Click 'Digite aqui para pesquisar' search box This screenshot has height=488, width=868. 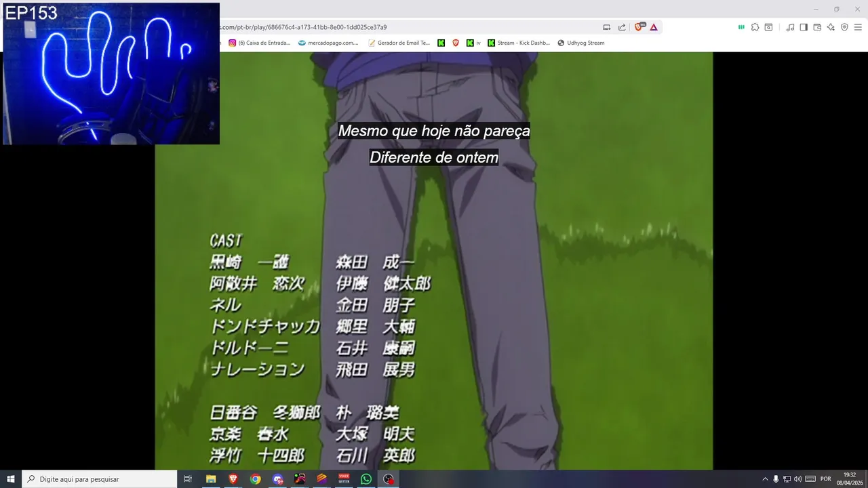100,479
